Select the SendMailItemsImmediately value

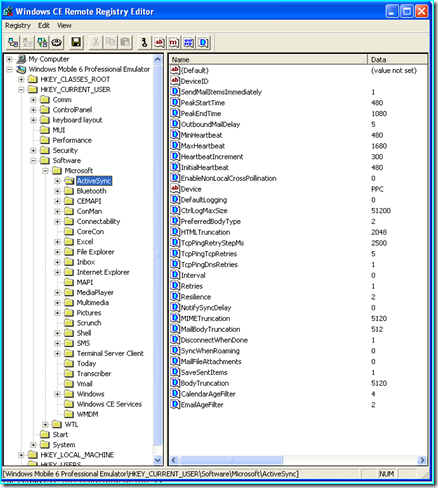[x=221, y=92]
